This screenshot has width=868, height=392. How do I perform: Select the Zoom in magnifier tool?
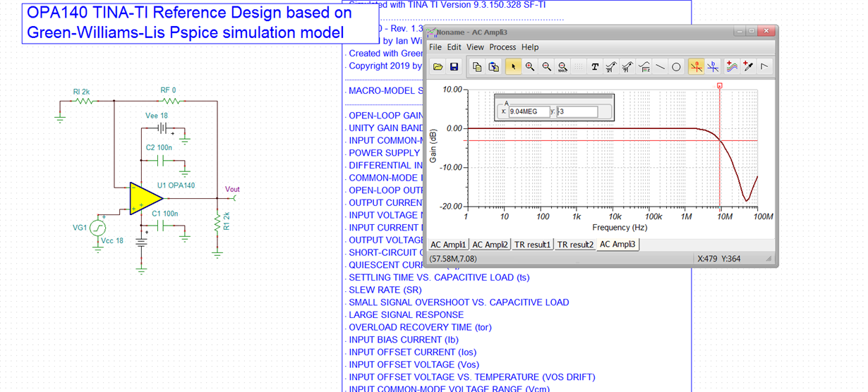(x=530, y=67)
